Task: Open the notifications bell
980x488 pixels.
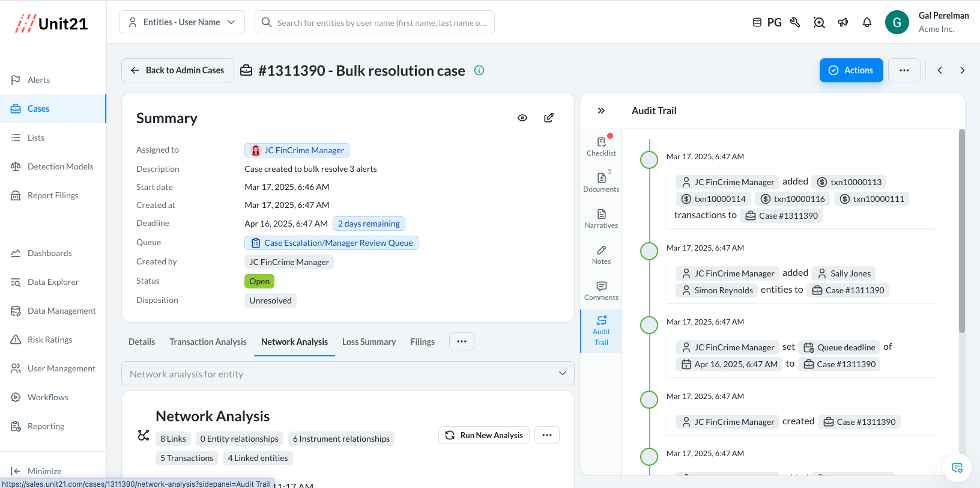Action: 867,22
